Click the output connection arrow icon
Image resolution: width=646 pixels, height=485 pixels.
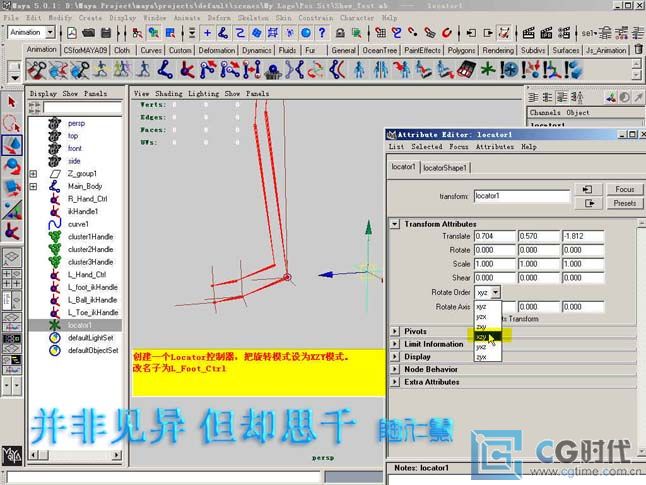589,203
